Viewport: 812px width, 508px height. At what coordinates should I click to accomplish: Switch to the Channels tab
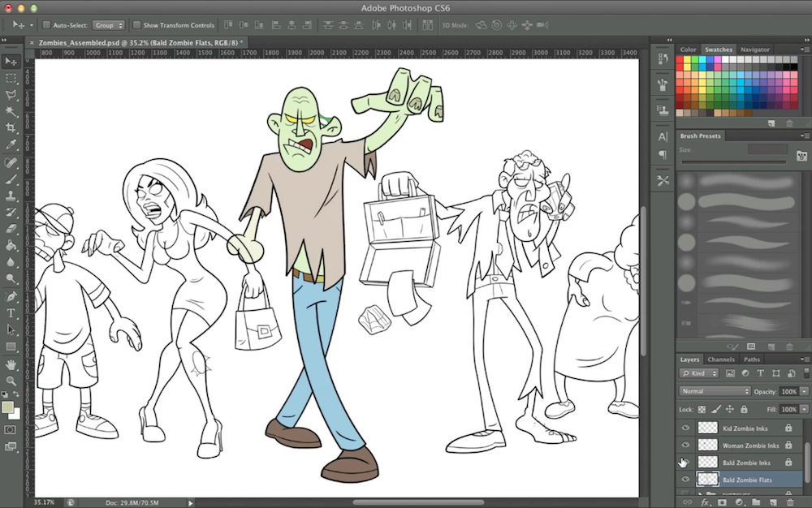(x=721, y=359)
